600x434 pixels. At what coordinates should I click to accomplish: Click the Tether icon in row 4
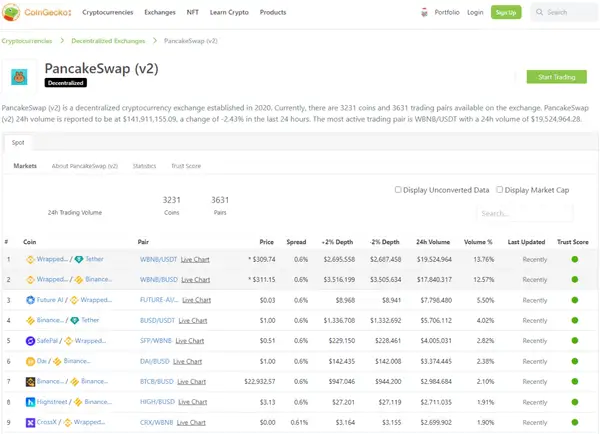tap(75, 320)
